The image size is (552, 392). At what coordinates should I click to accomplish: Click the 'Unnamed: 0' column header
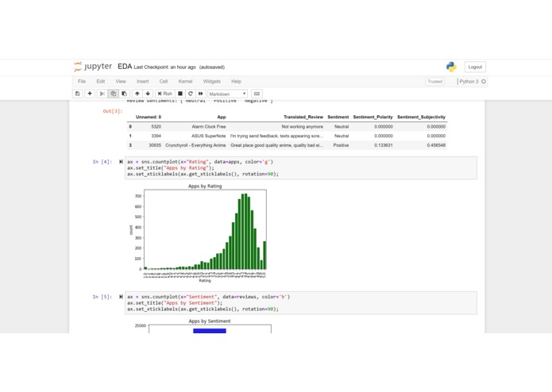[x=149, y=117]
